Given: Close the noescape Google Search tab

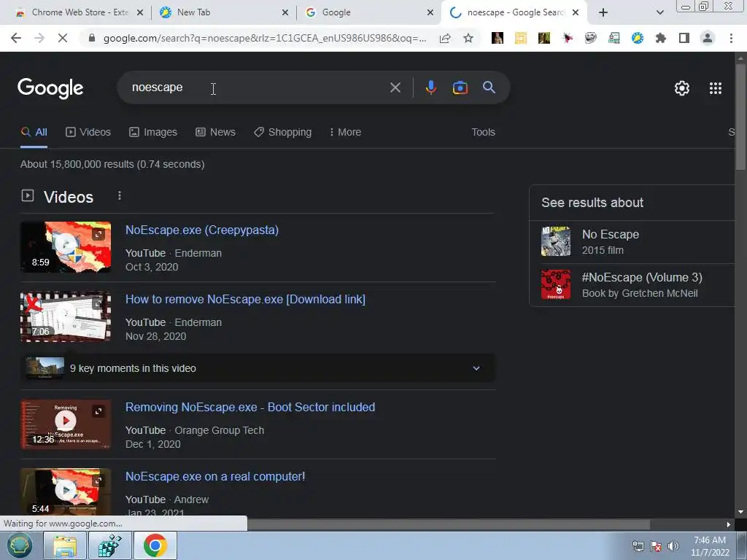Looking at the screenshot, I should tap(576, 12).
